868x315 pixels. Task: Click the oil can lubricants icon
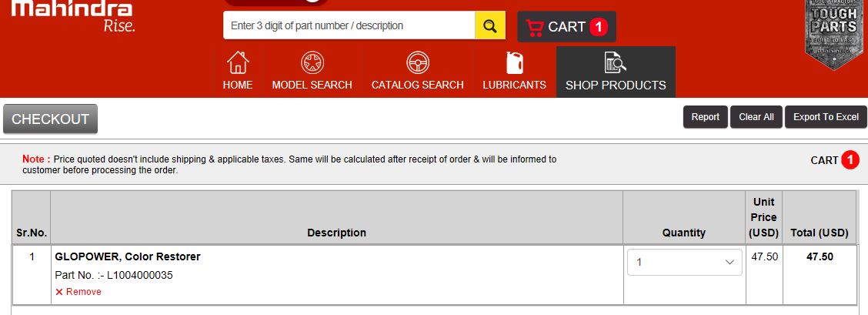pos(514,62)
